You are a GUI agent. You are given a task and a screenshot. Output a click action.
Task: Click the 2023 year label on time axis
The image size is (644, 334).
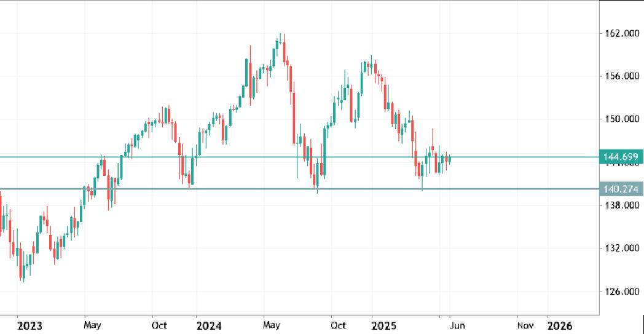tap(30, 324)
